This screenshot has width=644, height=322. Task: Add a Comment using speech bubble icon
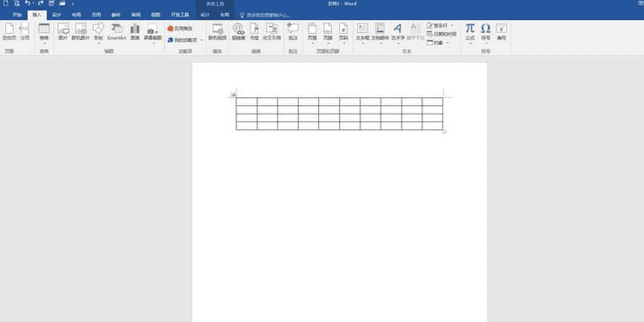[x=293, y=32]
